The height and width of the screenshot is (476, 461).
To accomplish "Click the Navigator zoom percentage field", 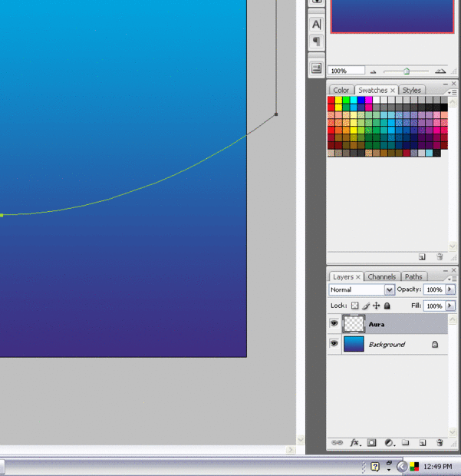I will click(x=346, y=71).
